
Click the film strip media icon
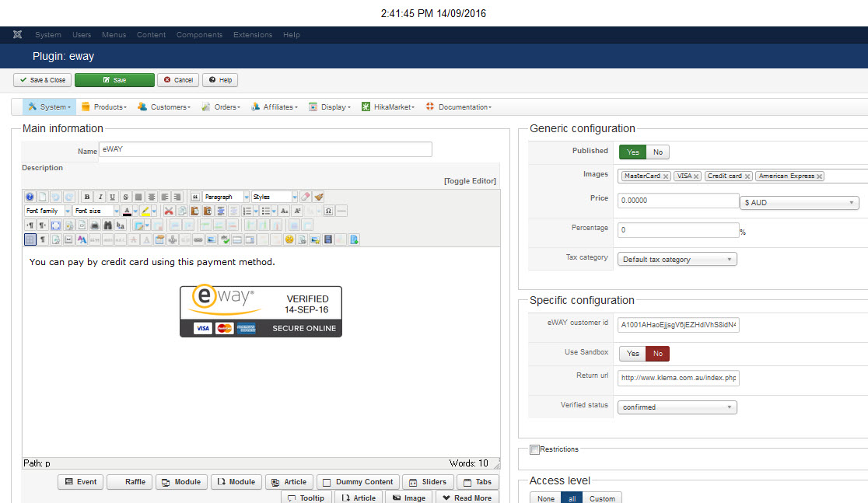328,239
